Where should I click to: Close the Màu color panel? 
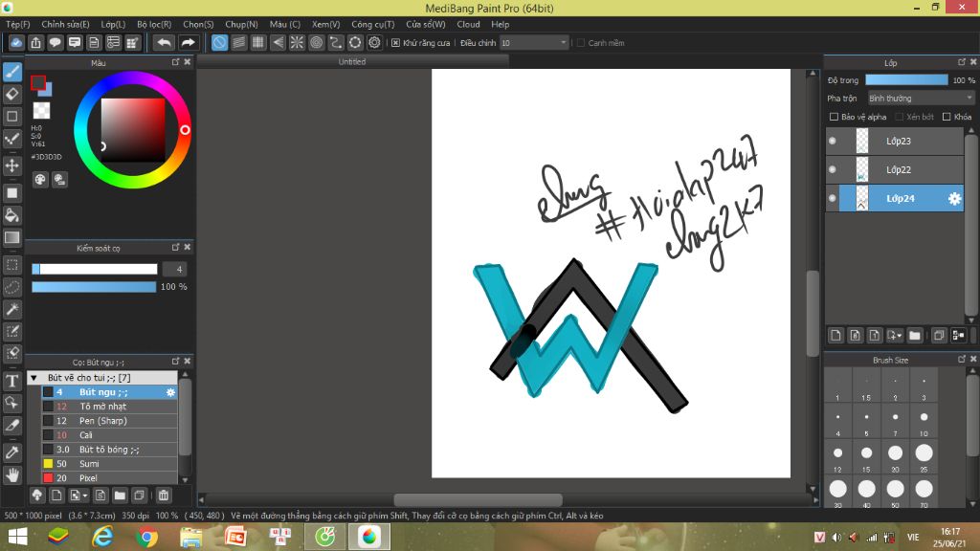tap(188, 62)
